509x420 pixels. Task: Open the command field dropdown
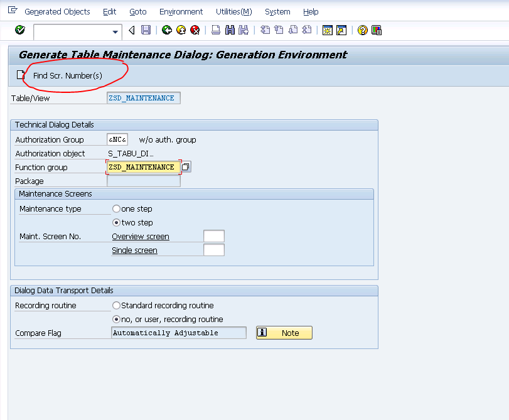click(115, 30)
